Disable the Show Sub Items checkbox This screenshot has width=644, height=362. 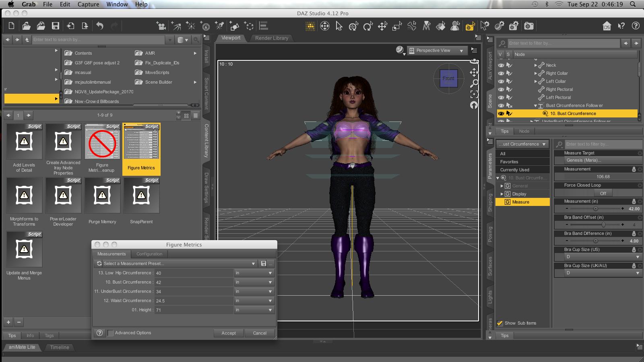tap(500, 323)
